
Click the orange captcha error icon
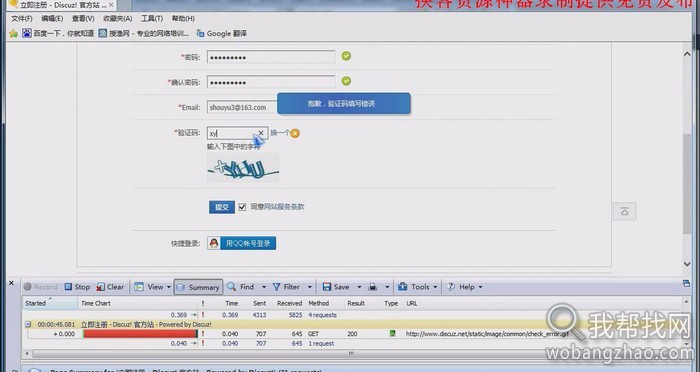click(x=295, y=133)
